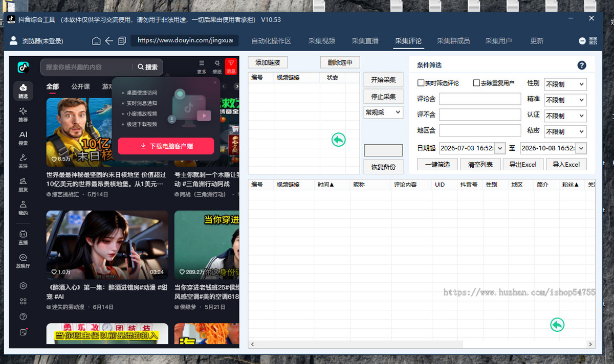
Task: Click the 评论含 input field
Action: (x=480, y=99)
